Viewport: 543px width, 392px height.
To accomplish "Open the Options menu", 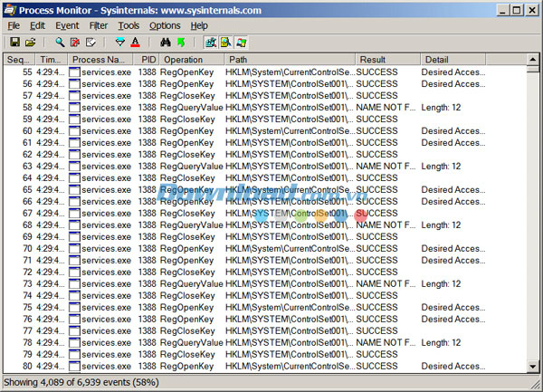I will click(165, 25).
